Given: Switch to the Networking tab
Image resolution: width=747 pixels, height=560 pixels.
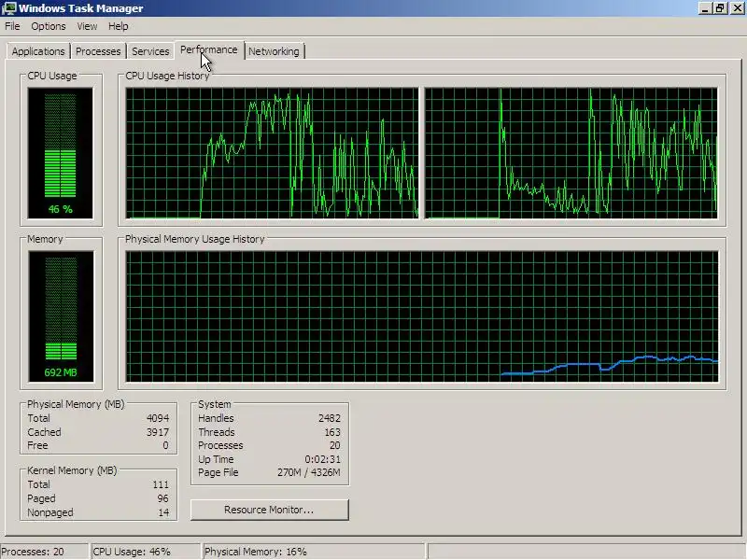Looking at the screenshot, I should [274, 51].
